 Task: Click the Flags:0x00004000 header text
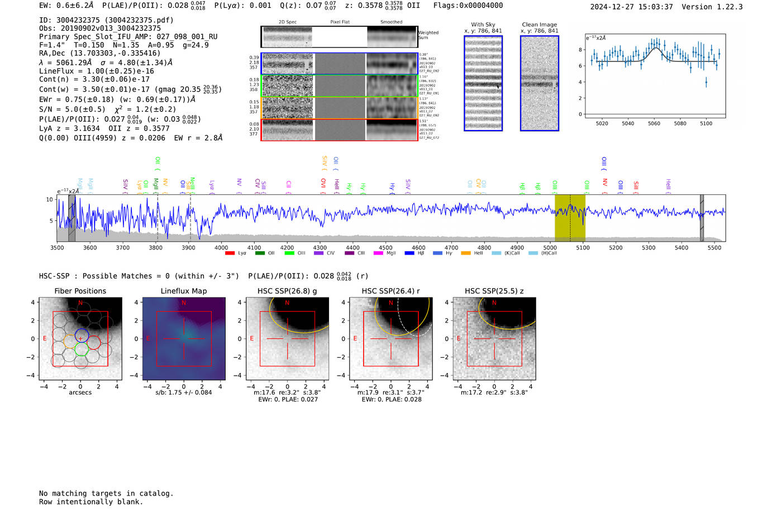coord(468,6)
